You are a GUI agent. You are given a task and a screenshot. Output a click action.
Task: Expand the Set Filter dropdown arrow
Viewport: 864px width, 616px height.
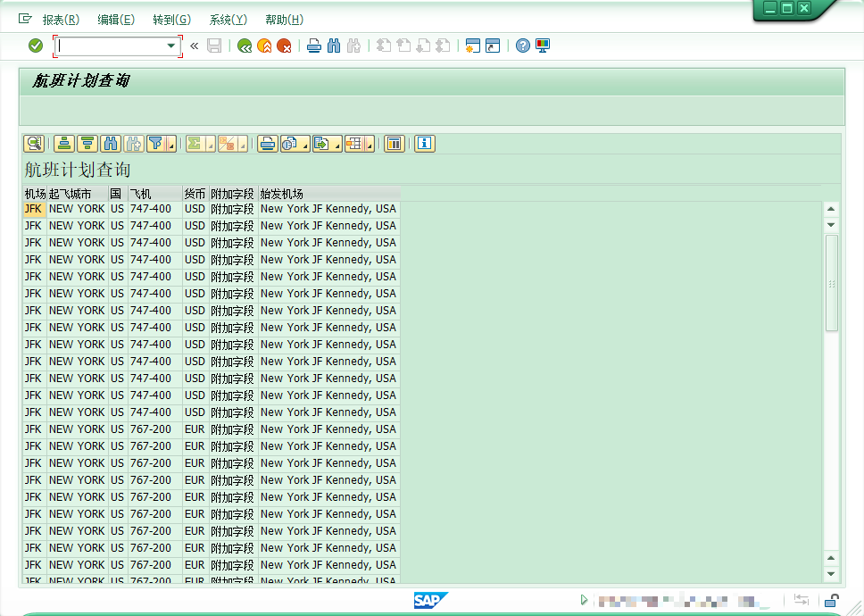(170, 146)
